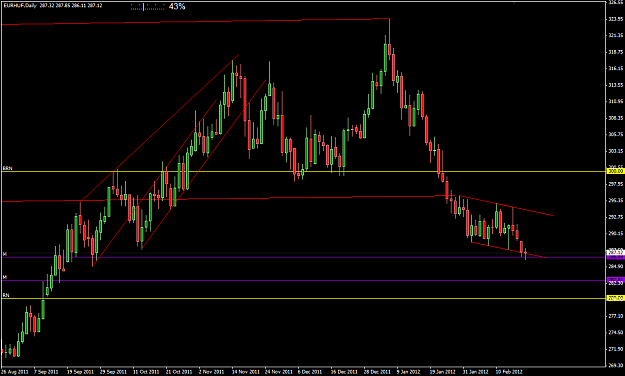Click the 28 Dec 2011 date label
The height and width of the screenshot is (376, 625).
click(x=377, y=372)
